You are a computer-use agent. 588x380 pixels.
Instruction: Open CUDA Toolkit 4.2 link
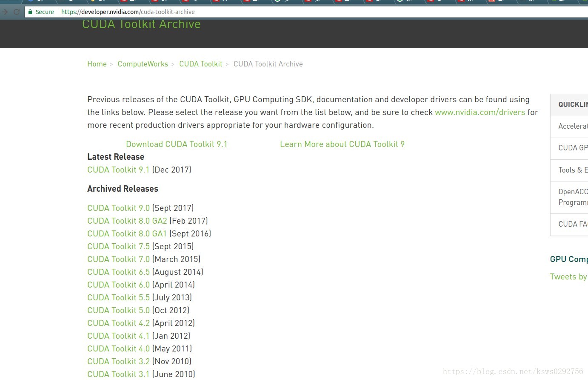pos(119,323)
